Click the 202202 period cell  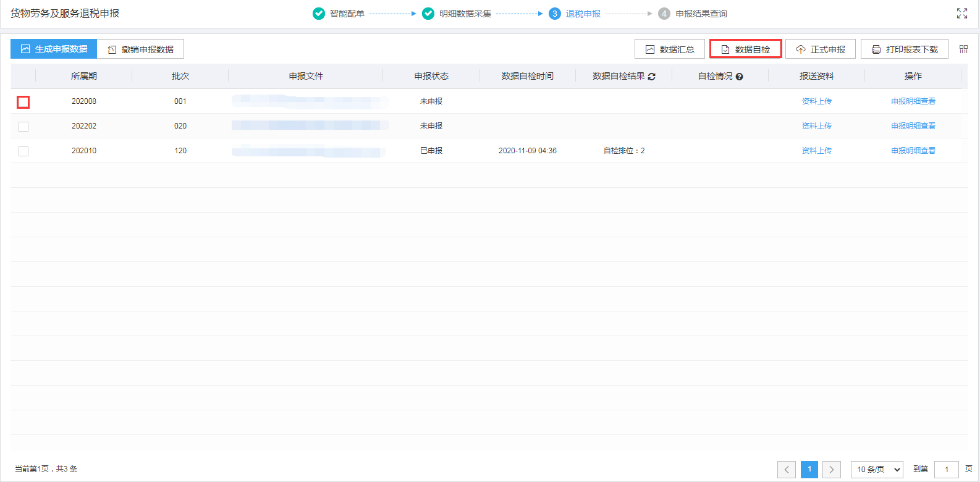click(84, 126)
